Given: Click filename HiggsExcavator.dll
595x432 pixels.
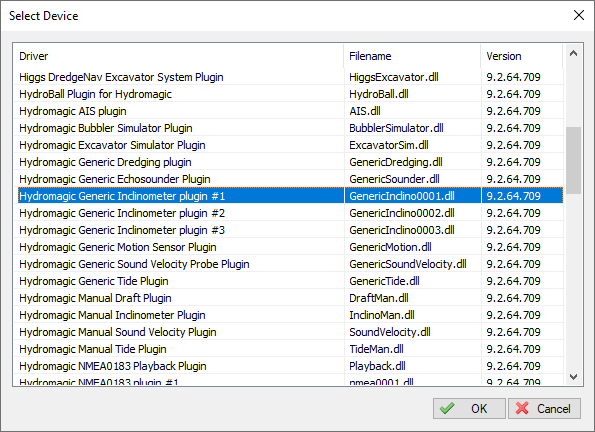Looking at the screenshot, I should (x=394, y=77).
